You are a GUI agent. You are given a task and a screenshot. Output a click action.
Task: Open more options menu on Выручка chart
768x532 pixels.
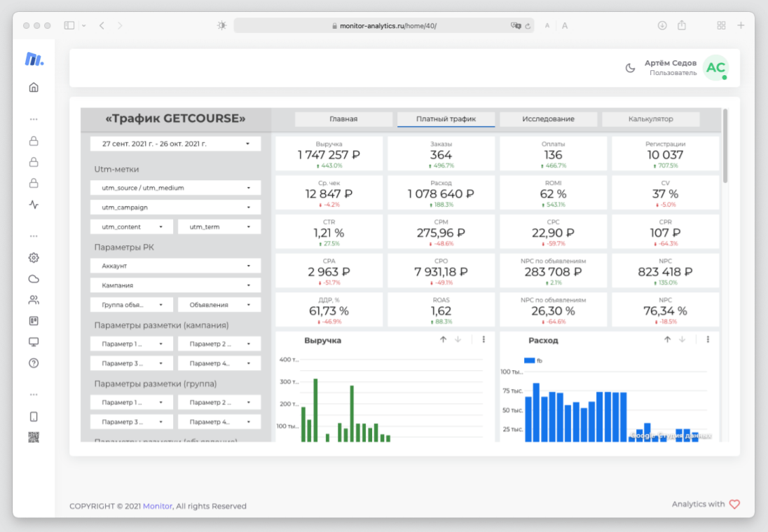pyautogui.click(x=484, y=340)
